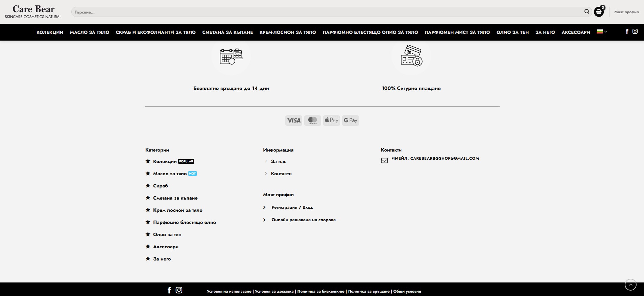Open За него in the navigation bar
The width and height of the screenshot is (644, 296).
pyautogui.click(x=545, y=32)
